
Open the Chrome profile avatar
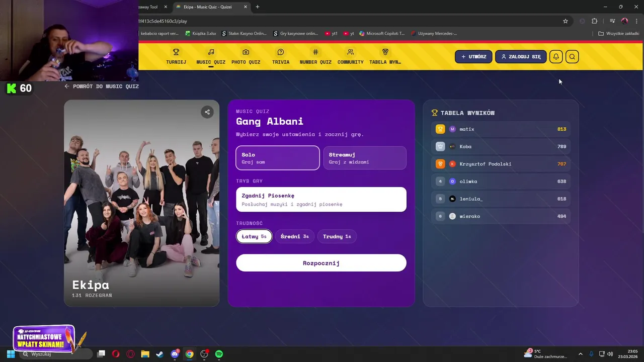pos(624,21)
